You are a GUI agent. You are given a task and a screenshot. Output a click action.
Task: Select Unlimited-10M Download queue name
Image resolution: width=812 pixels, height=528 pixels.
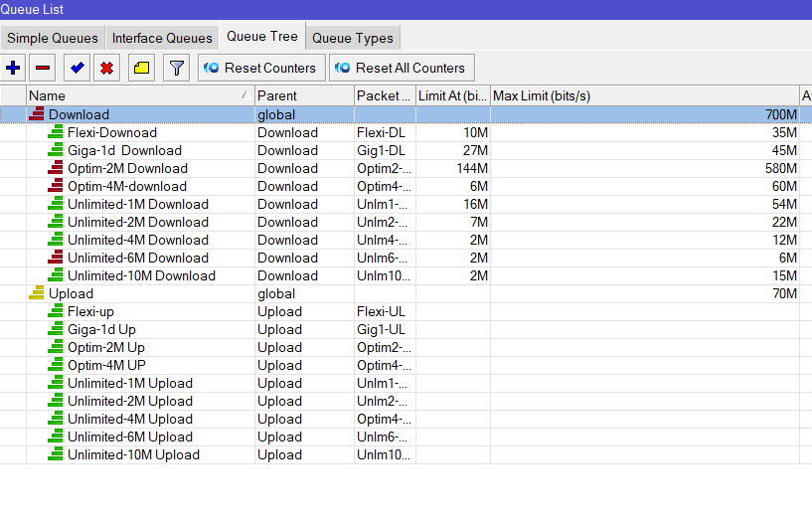[141, 275]
